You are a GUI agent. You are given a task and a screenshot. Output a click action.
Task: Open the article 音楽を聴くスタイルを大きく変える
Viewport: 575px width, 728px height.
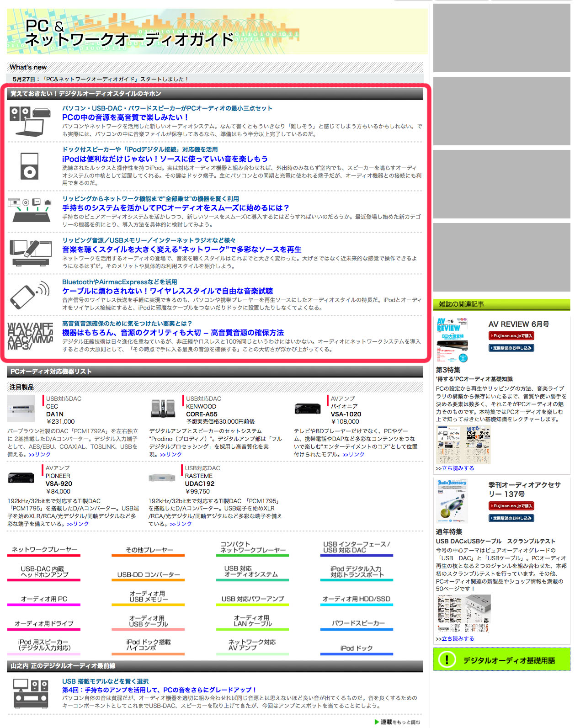(182, 250)
